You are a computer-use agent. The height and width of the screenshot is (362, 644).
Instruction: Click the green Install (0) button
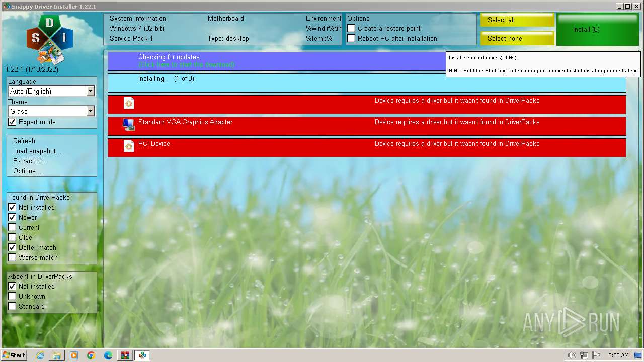click(598, 30)
